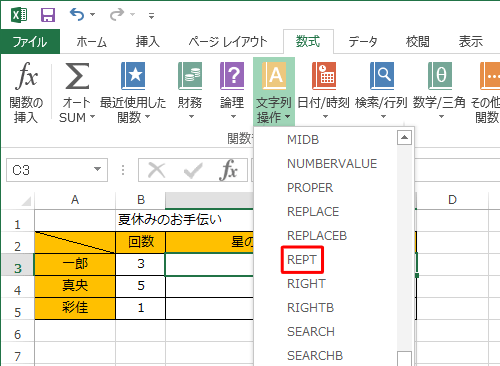Click the formula bar fx icon
The height and width of the screenshot is (366, 500).
229,170
